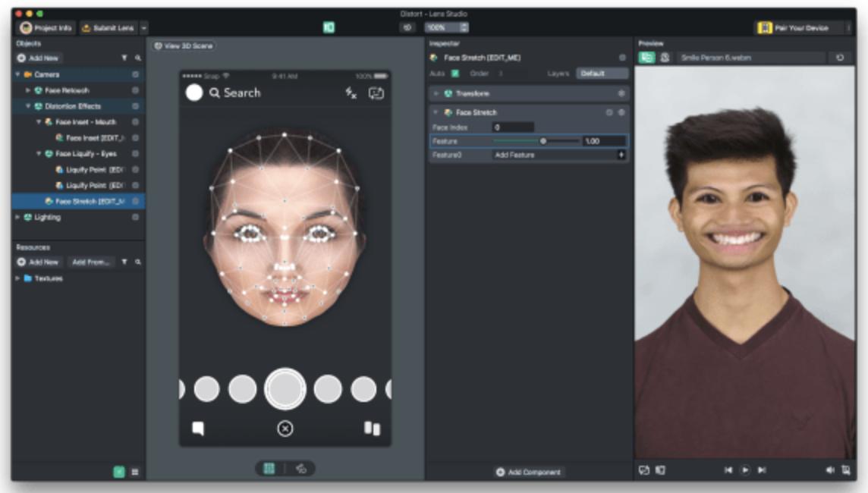Toggle visibility of Lighting object

135,218
